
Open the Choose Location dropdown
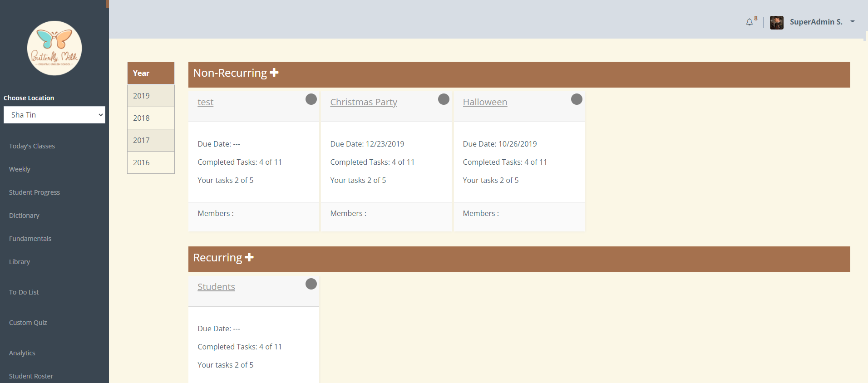tap(54, 115)
